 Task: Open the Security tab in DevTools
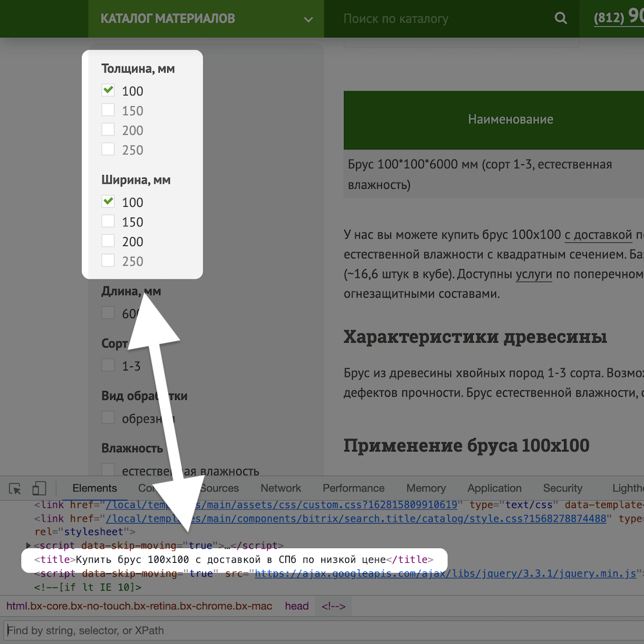[563, 488]
